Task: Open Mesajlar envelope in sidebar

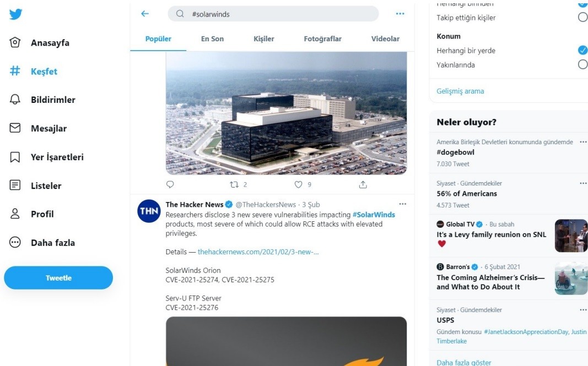Action: (x=15, y=128)
